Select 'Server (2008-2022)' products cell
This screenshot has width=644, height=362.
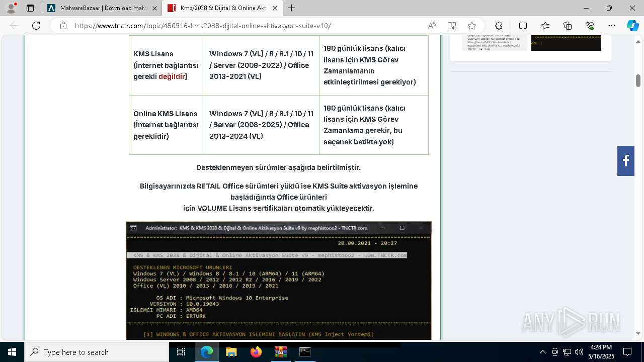[262, 65]
